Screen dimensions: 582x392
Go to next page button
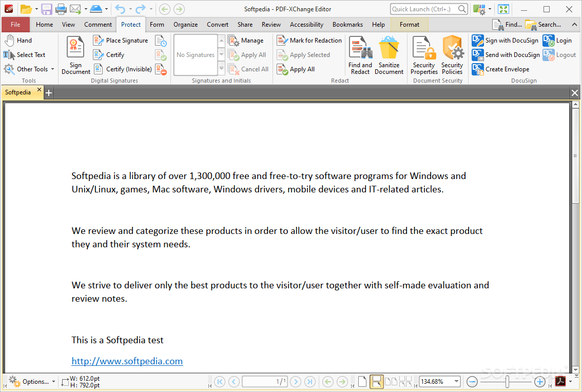click(296, 382)
